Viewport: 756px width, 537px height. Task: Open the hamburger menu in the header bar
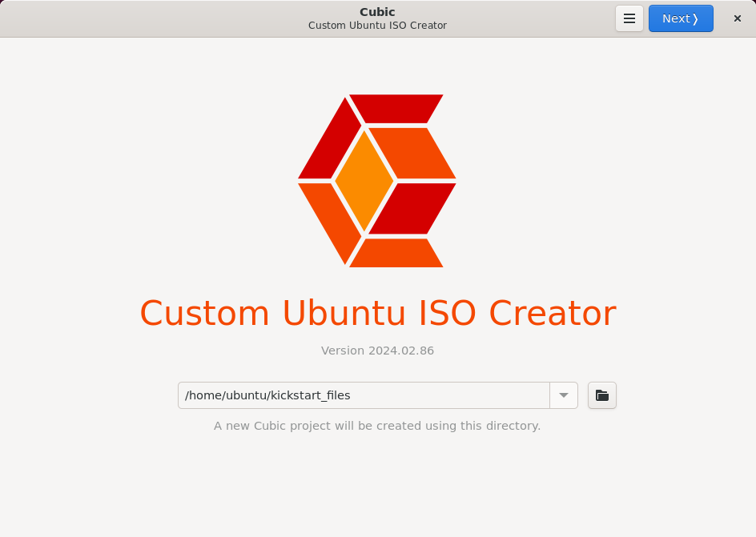(x=629, y=18)
